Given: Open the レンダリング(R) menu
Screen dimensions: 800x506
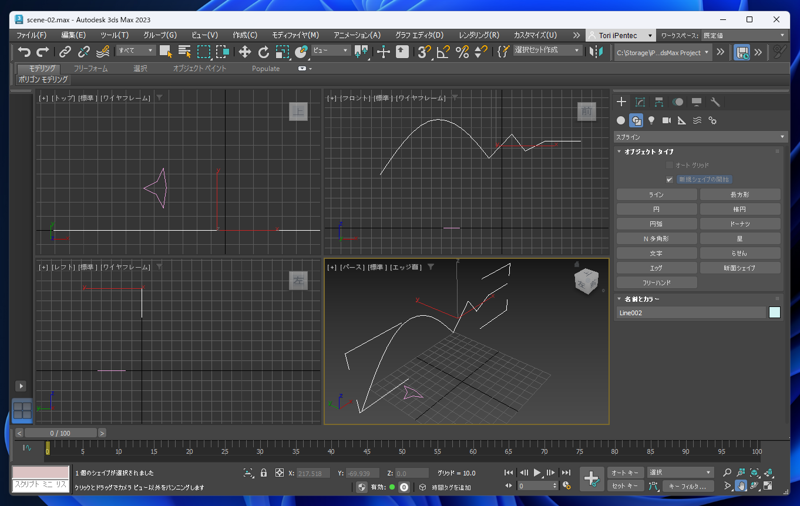Looking at the screenshot, I should click(x=479, y=35).
